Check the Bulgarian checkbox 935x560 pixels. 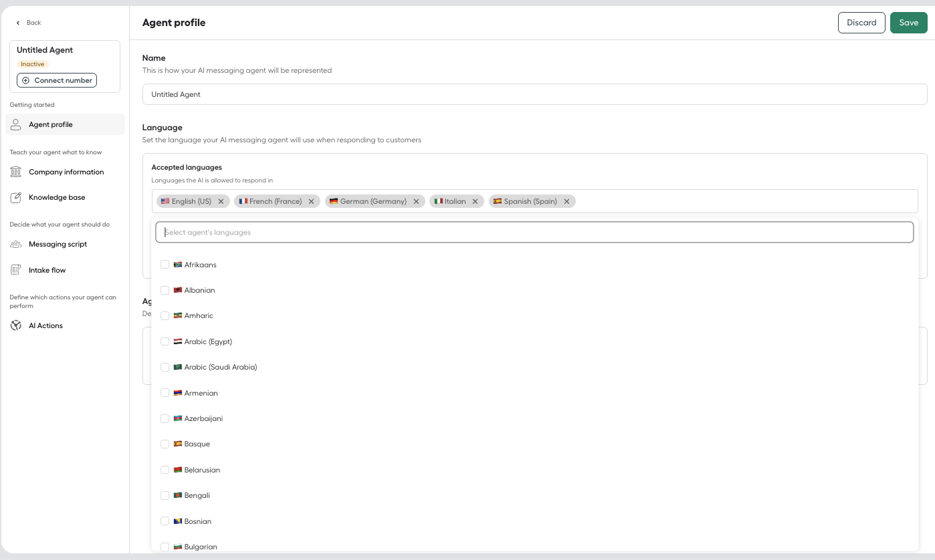(x=165, y=547)
